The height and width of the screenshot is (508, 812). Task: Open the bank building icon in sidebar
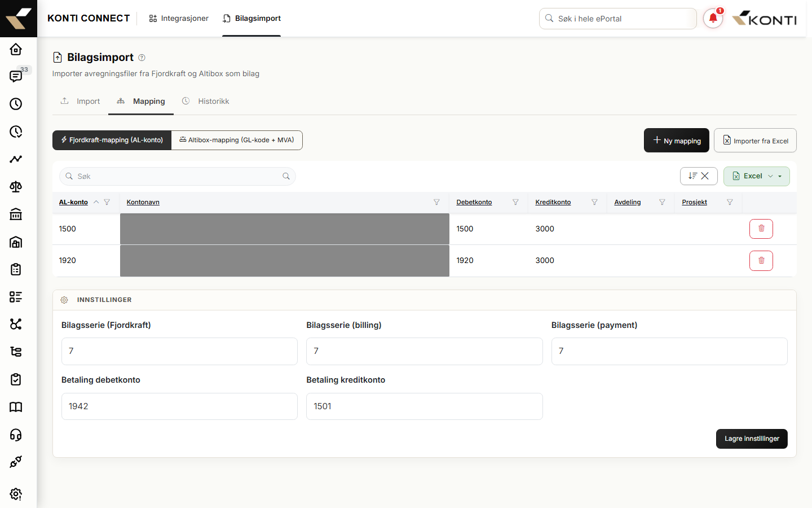[x=16, y=214]
